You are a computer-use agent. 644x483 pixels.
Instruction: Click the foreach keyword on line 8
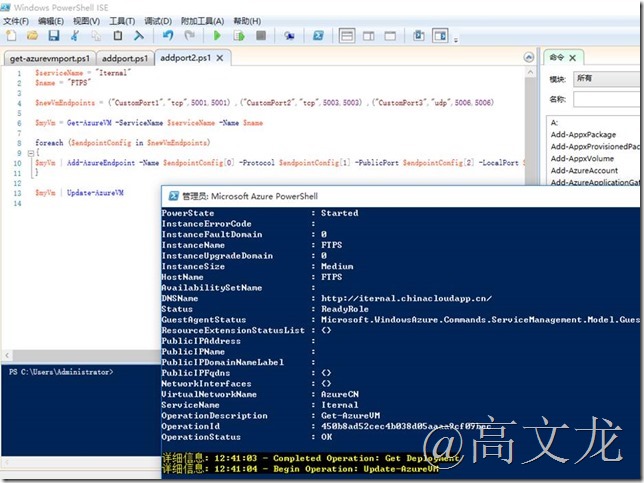pyautogui.click(x=49, y=143)
